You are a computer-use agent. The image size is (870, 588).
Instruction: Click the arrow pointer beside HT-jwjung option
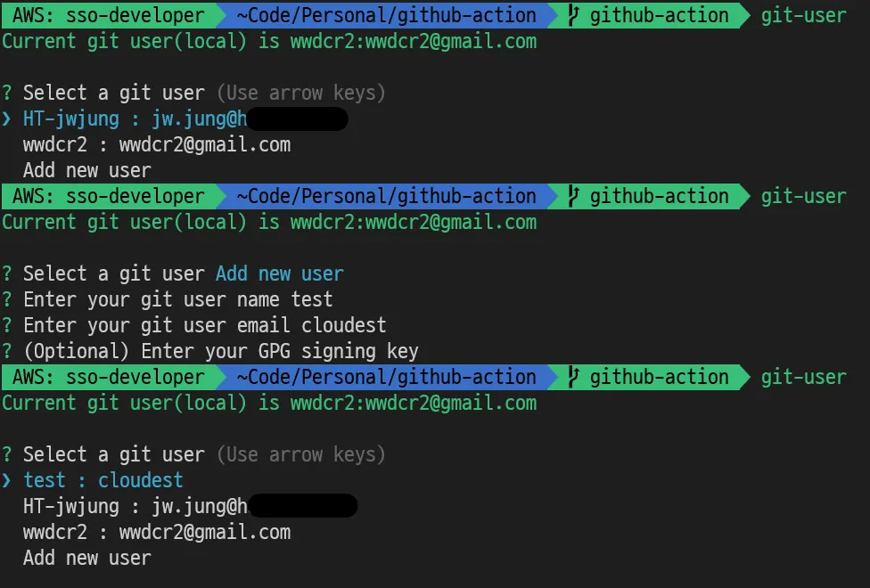[x=6, y=118]
